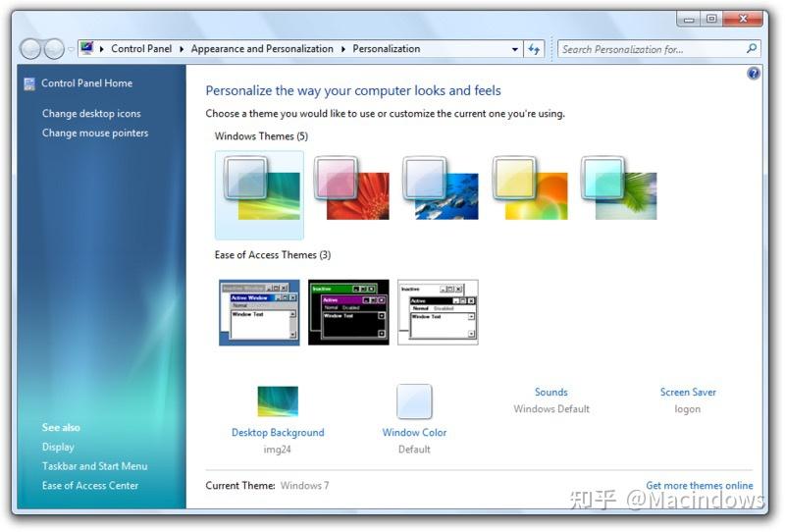
Task: Choose the white high contrast theme
Action: (438, 312)
